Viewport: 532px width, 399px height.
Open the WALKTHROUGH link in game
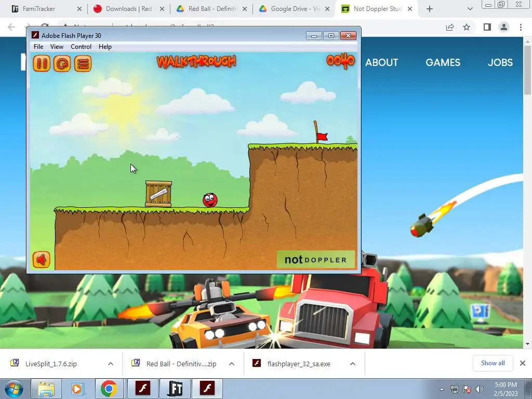[196, 62]
